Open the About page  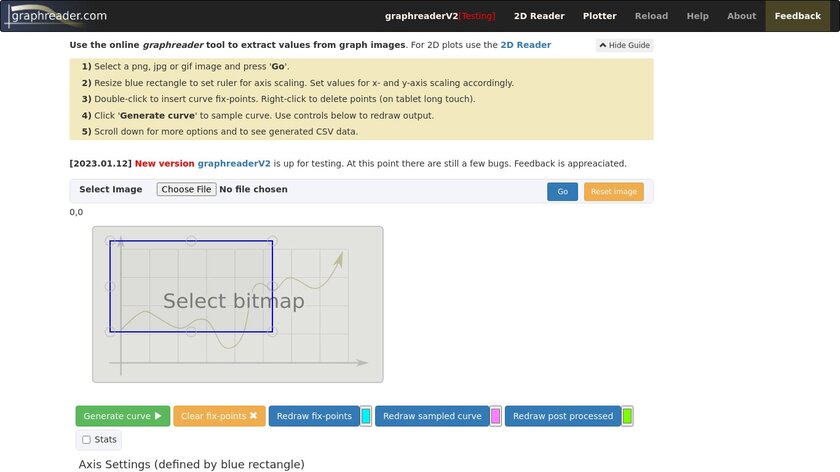point(741,16)
